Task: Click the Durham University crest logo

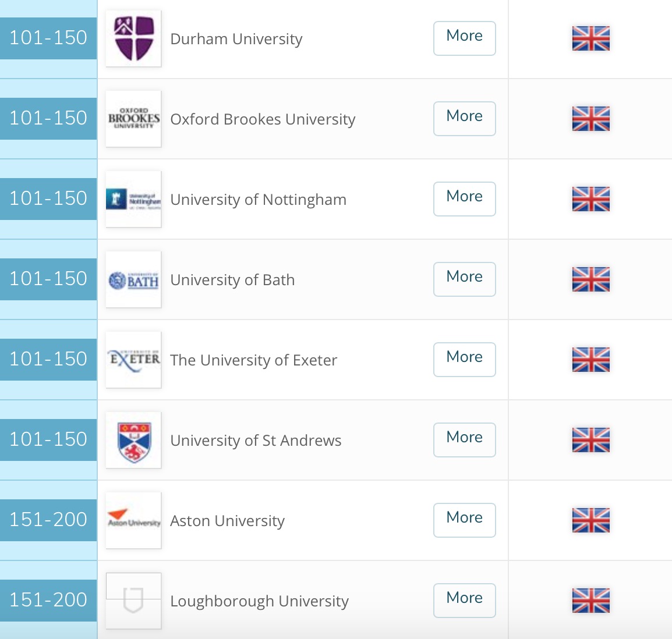Action: pyautogui.click(x=133, y=38)
